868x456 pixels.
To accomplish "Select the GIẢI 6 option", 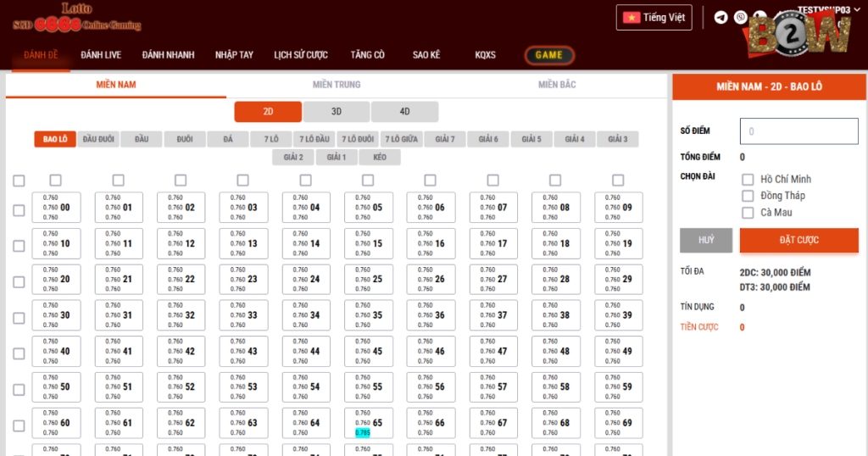I will (x=488, y=139).
